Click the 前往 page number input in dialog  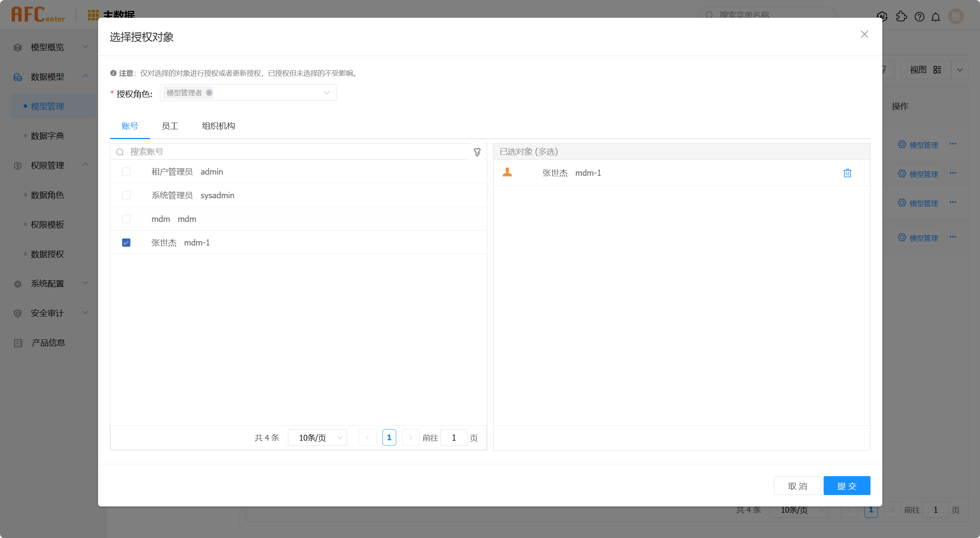tap(454, 437)
